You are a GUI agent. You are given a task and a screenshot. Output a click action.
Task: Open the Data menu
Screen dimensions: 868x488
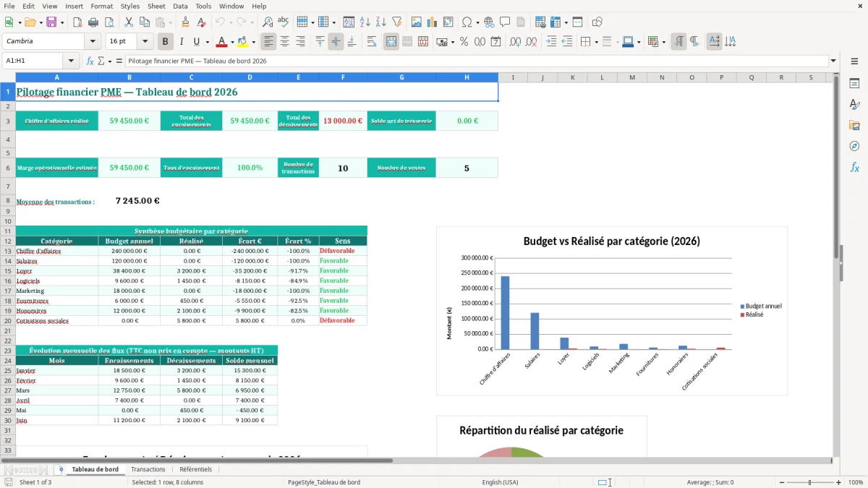(180, 6)
